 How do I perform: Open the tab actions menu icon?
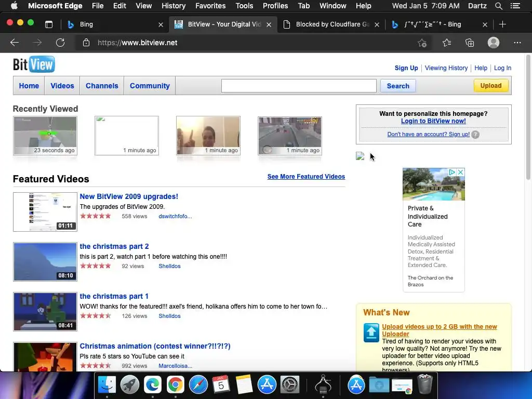point(49,24)
